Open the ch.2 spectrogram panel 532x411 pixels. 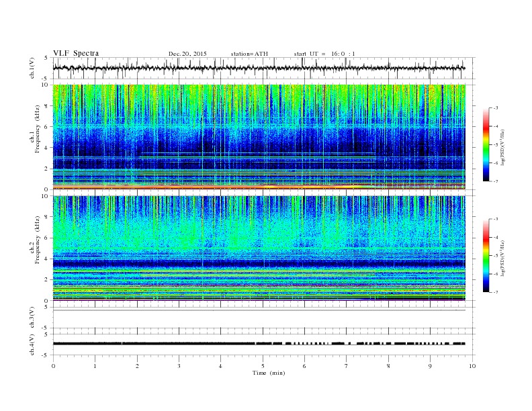259,248
